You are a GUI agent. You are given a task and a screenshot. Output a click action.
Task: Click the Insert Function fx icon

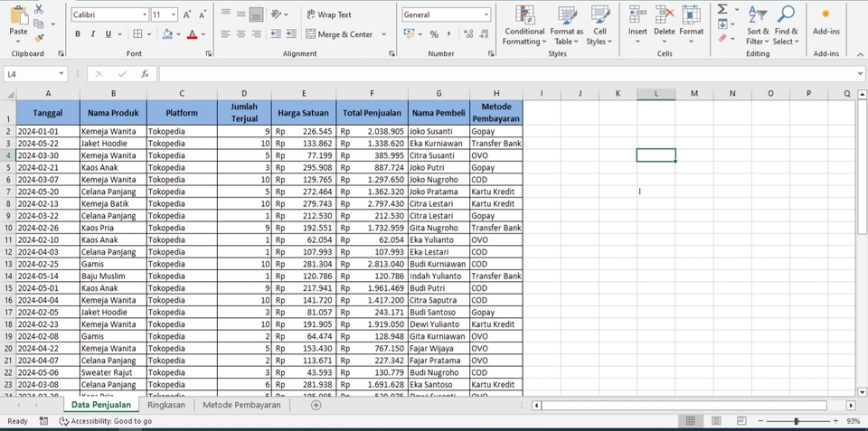pyautogui.click(x=145, y=73)
